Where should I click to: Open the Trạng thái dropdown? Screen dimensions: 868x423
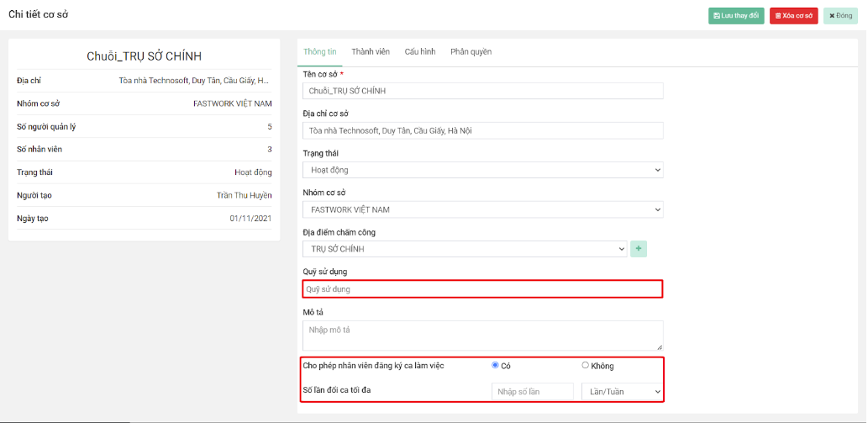[x=482, y=170]
